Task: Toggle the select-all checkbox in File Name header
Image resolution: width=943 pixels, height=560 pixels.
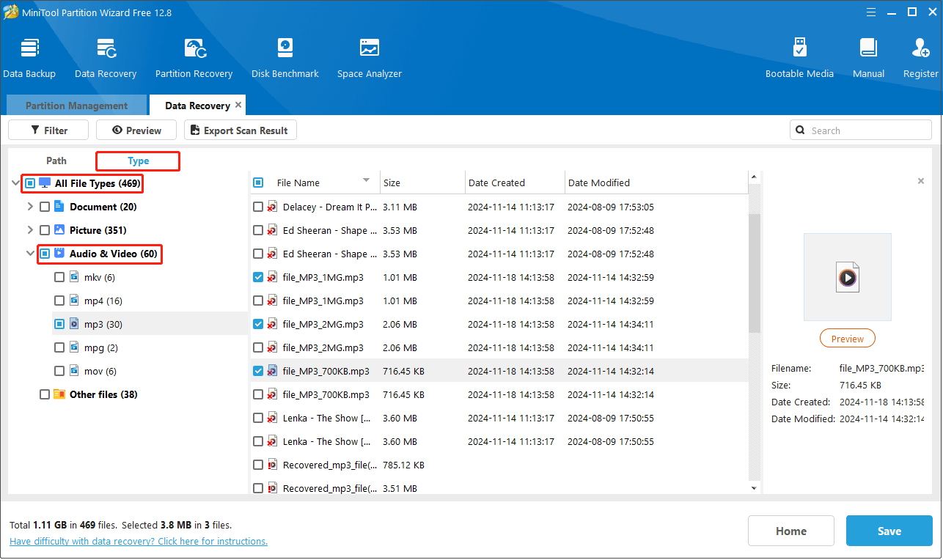Action: coord(258,183)
